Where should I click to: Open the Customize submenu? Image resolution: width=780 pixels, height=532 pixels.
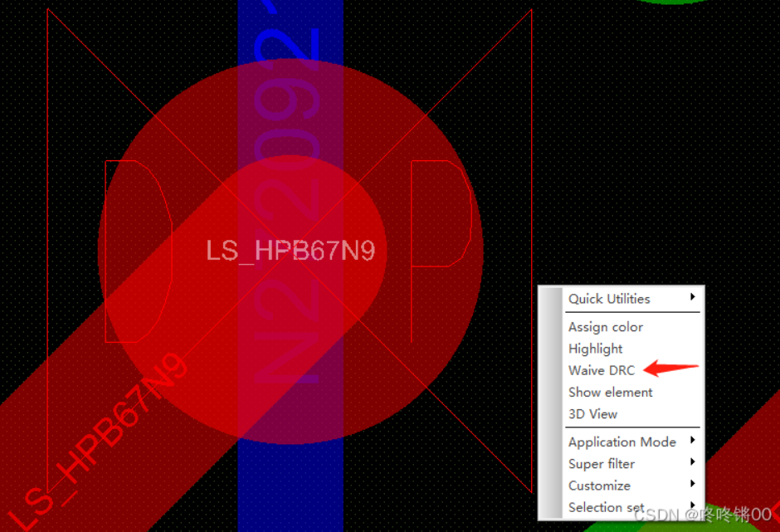[x=598, y=486]
